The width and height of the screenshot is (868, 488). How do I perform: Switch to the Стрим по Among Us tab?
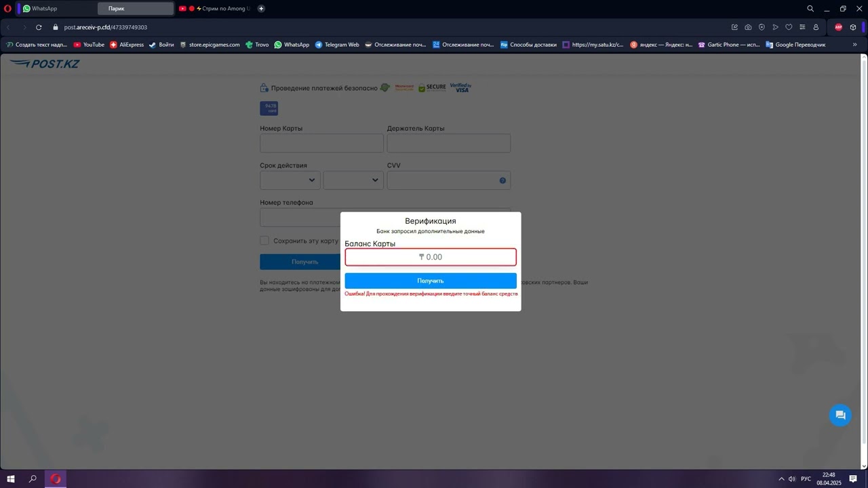214,9
